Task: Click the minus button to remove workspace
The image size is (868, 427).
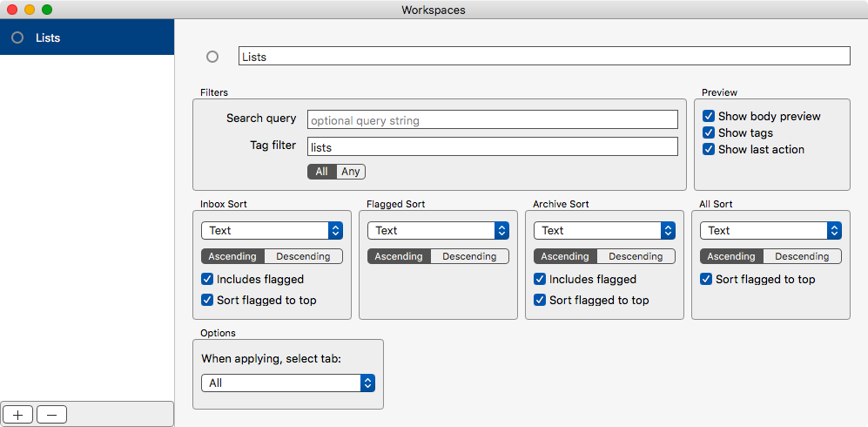Action: pos(51,415)
